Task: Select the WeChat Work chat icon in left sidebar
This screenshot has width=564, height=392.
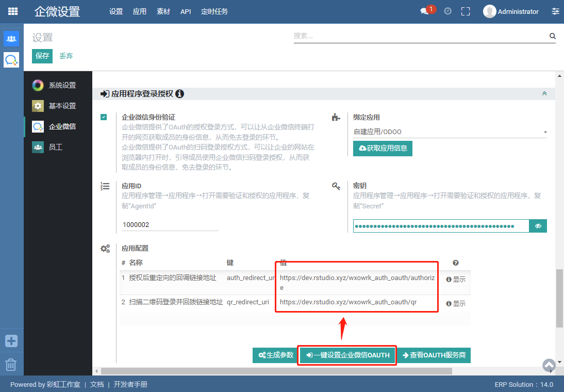Action: click(x=11, y=60)
